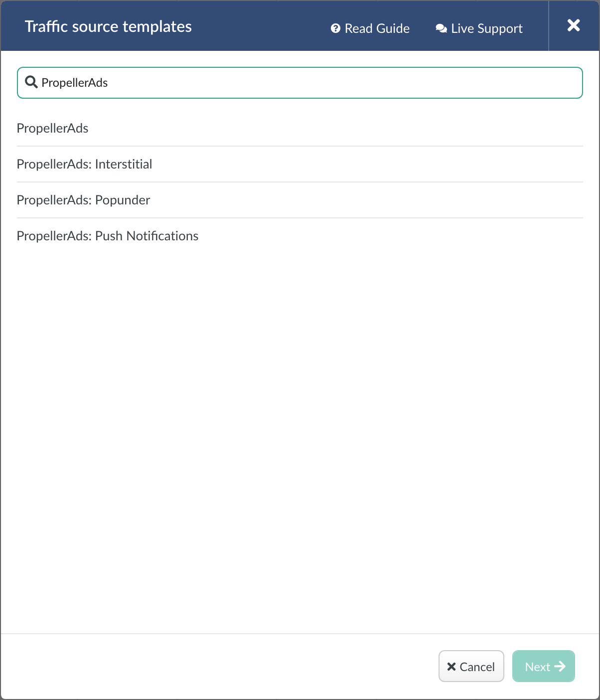600x700 pixels.
Task: Click the empty area below the template list
Action: (x=300, y=439)
